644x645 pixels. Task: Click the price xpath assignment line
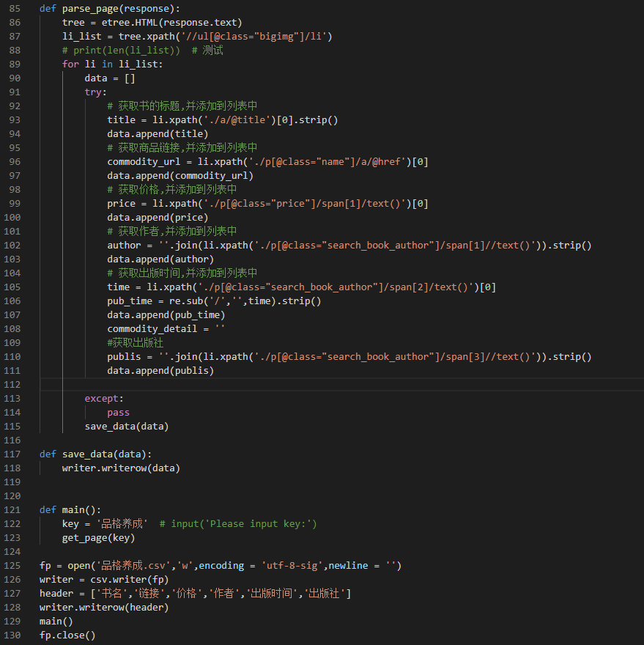click(x=267, y=204)
